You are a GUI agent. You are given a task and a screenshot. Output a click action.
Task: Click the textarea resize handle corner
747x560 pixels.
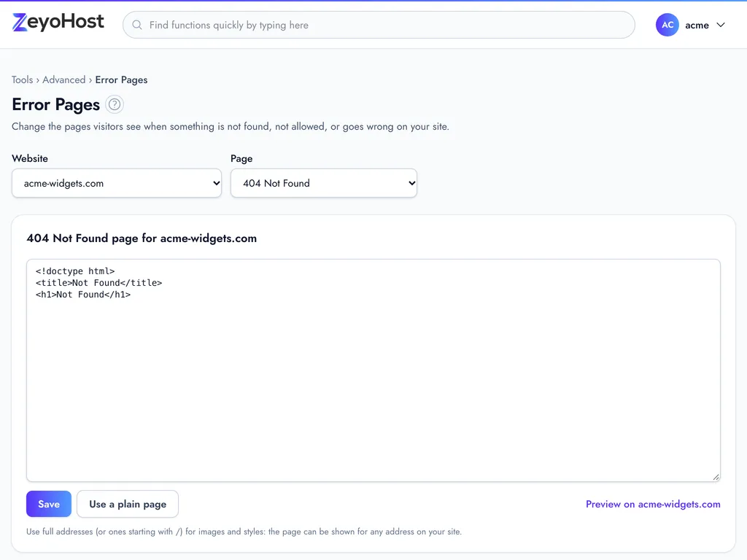point(716,477)
